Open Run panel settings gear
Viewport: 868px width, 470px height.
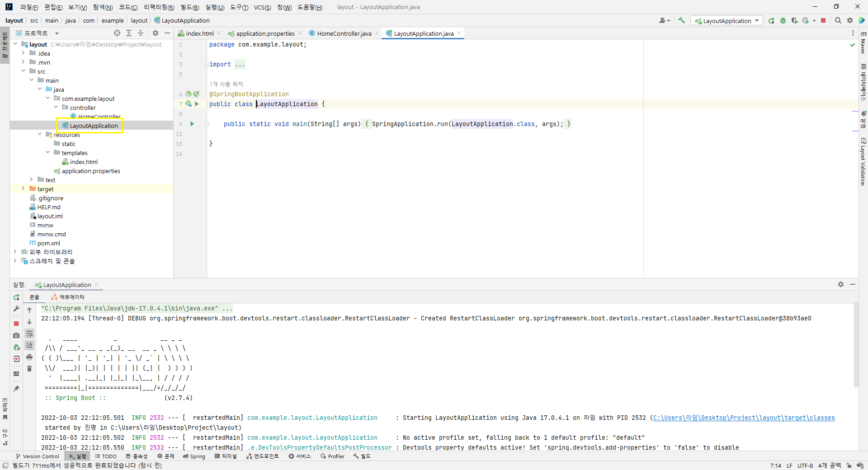(841, 284)
